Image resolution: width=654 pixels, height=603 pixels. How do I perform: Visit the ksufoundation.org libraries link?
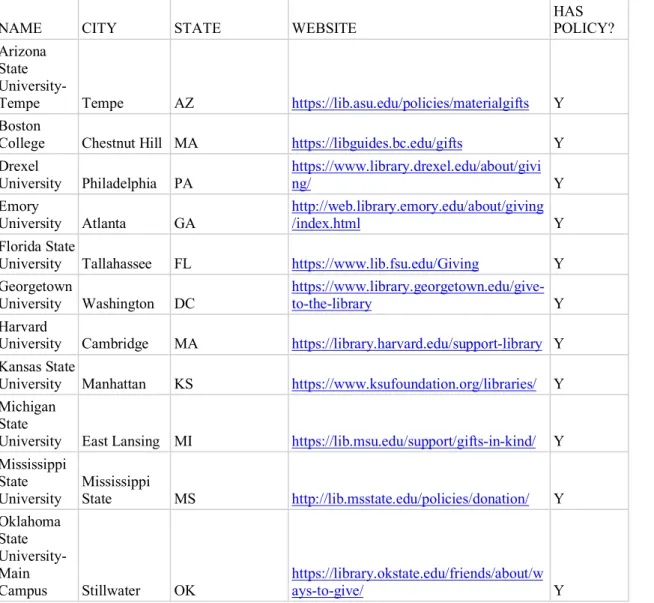414,384
